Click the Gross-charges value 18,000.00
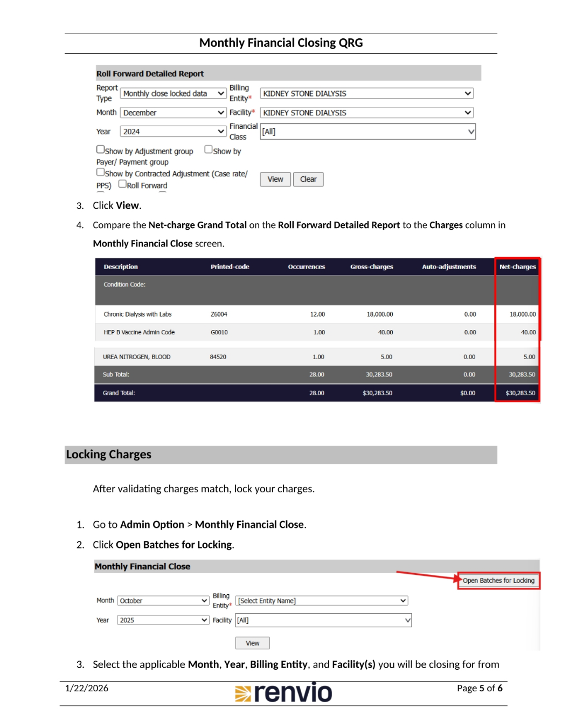 click(380, 314)
